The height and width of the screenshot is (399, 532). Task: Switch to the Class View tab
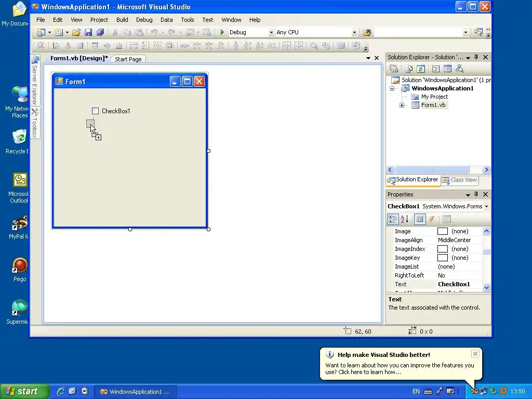click(460, 180)
